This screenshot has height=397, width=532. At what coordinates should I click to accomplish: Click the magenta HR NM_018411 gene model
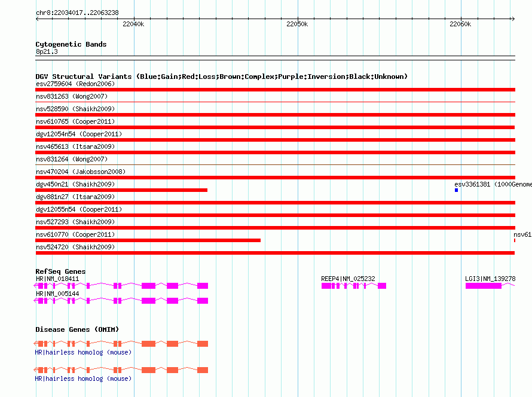click(x=121, y=286)
